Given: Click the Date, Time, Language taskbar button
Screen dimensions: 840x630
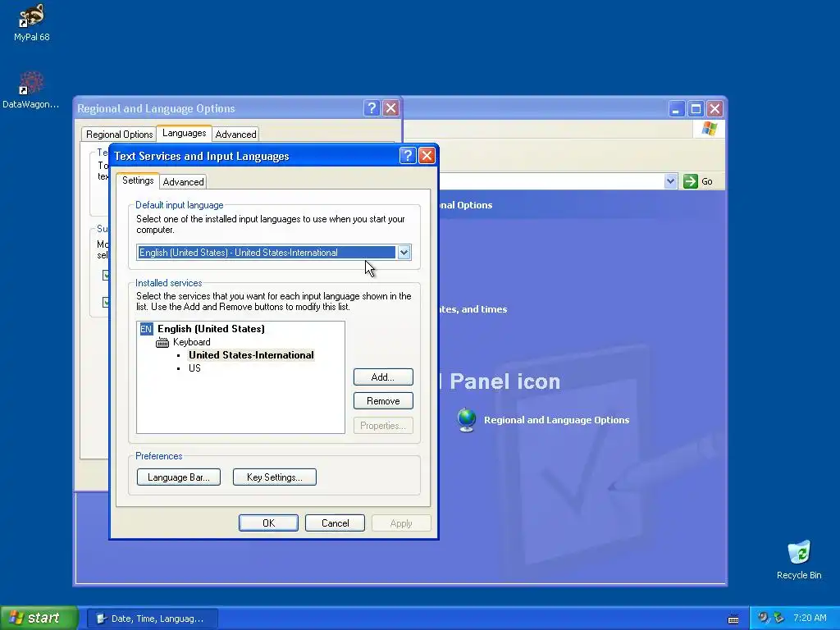Looking at the screenshot, I should pyautogui.click(x=152, y=619).
